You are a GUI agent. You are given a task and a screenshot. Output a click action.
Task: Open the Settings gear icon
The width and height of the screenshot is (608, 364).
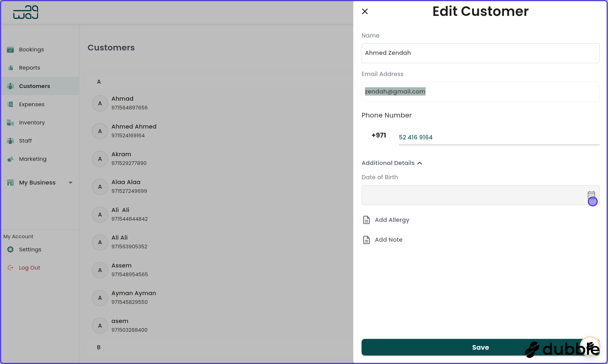pos(11,249)
